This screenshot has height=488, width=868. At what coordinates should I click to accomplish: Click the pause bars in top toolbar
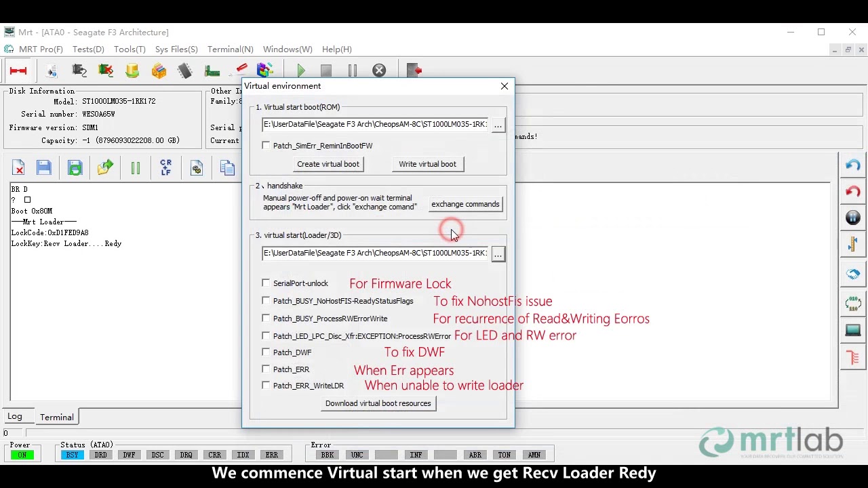pyautogui.click(x=352, y=70)
